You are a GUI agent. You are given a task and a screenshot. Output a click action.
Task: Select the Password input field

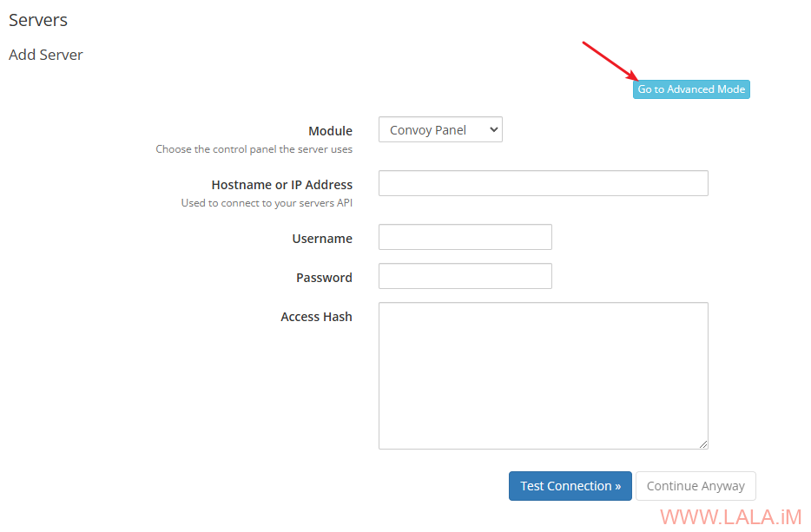(465, 276)
